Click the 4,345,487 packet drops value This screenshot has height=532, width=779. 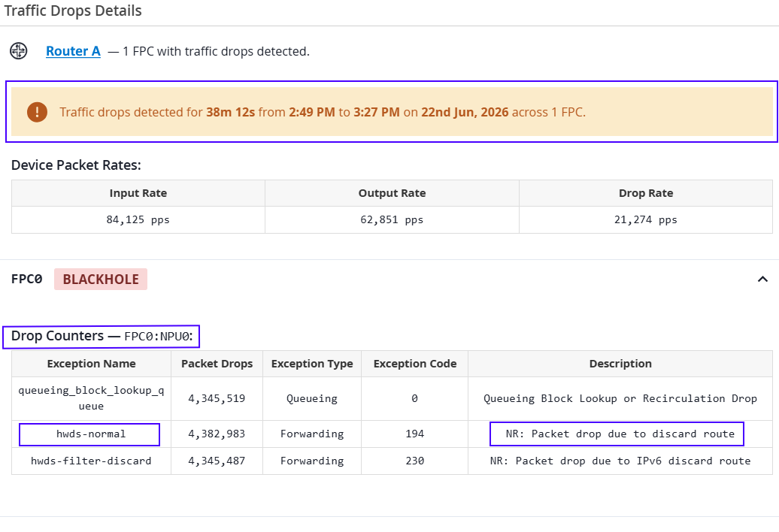[x=217, y=461]
